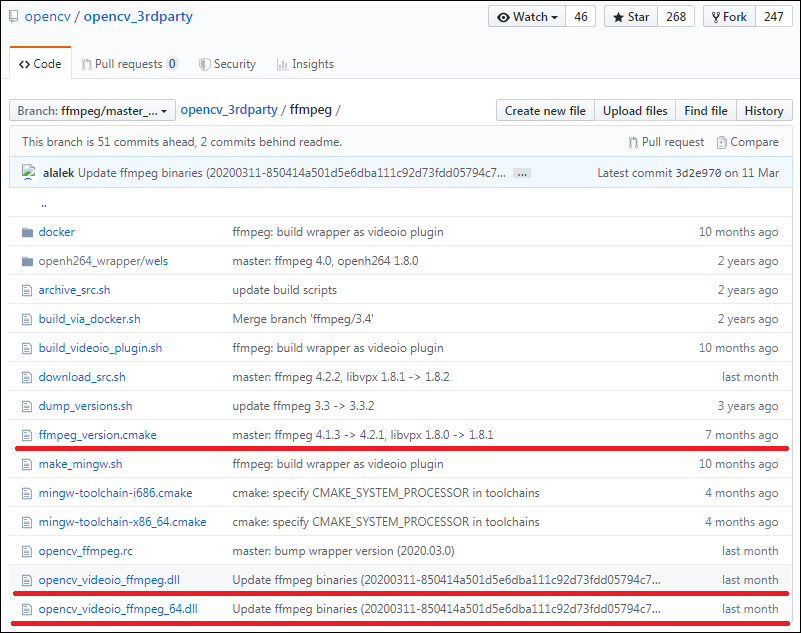
Task: Click alalek's commit avatar thumbnail
Action: tap(28, 172)
